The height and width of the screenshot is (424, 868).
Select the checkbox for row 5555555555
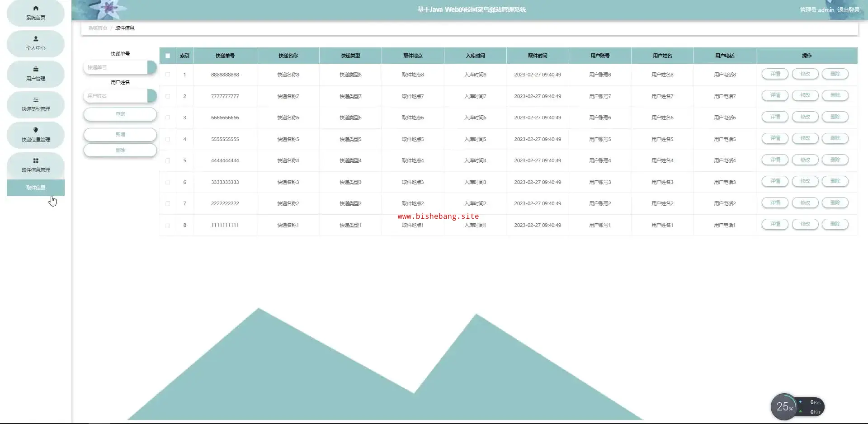click(168, 139)
